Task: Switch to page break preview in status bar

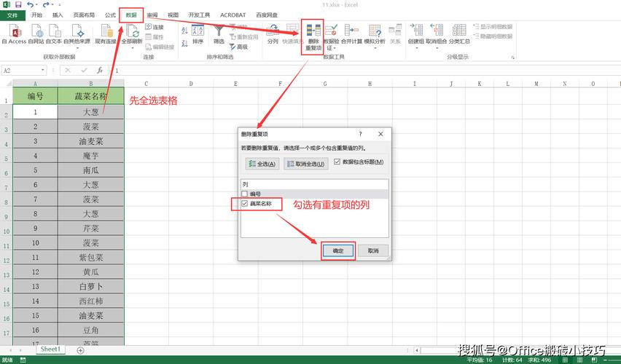Action: tap(594, 360)
